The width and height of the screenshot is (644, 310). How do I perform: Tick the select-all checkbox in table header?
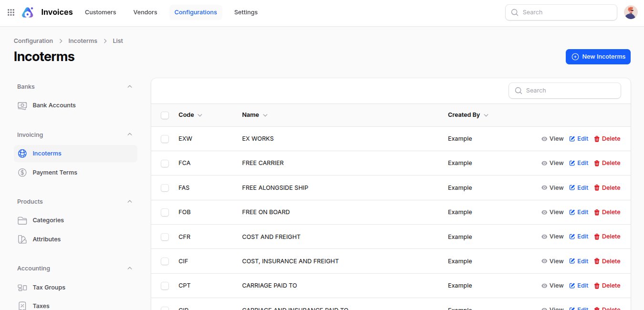tap(165, 115)
